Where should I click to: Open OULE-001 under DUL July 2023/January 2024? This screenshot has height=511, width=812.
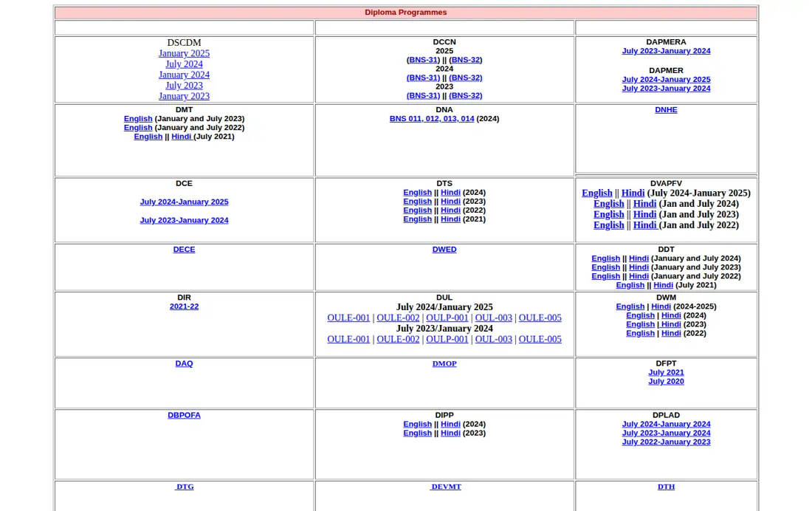348,339
